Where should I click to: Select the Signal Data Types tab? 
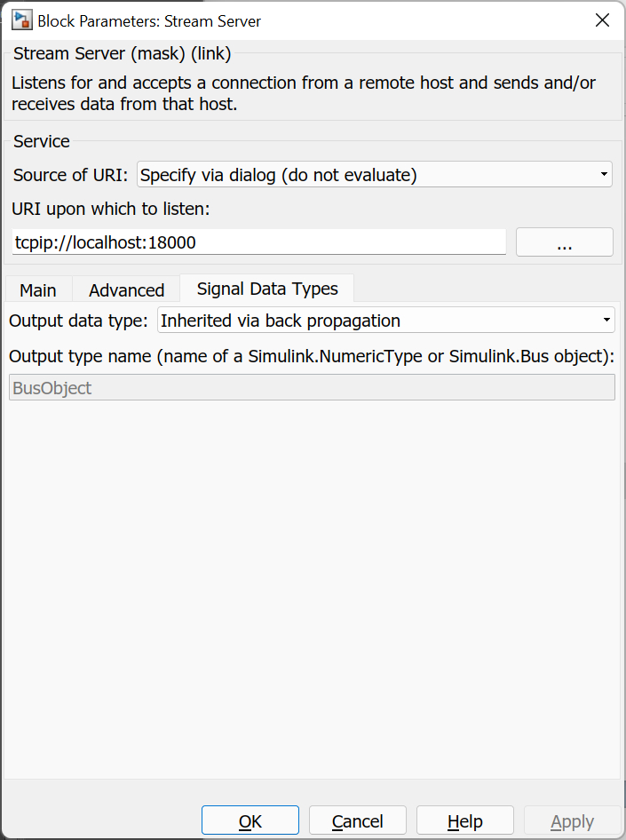click(266, 289)
